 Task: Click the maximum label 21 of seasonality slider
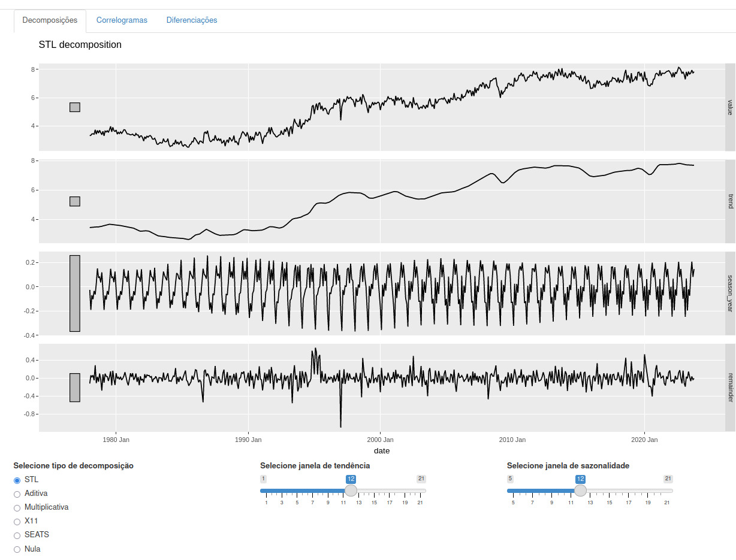(668, 479)
